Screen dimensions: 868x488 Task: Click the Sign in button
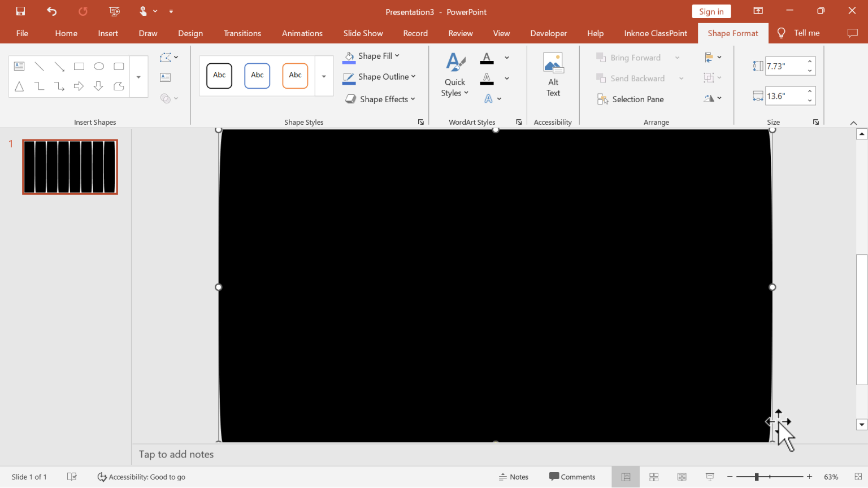coord(711,11)
